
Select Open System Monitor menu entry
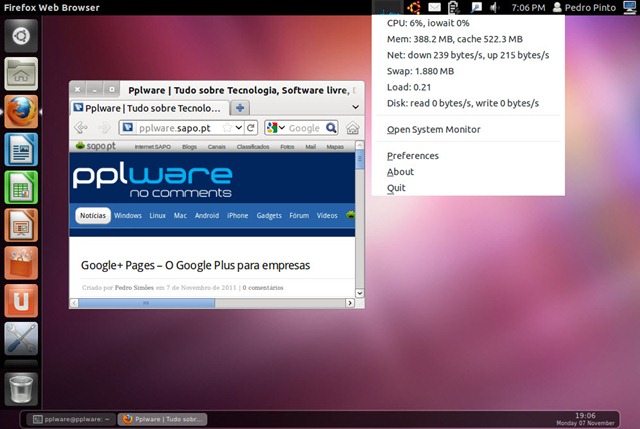[x=433, y=129]
